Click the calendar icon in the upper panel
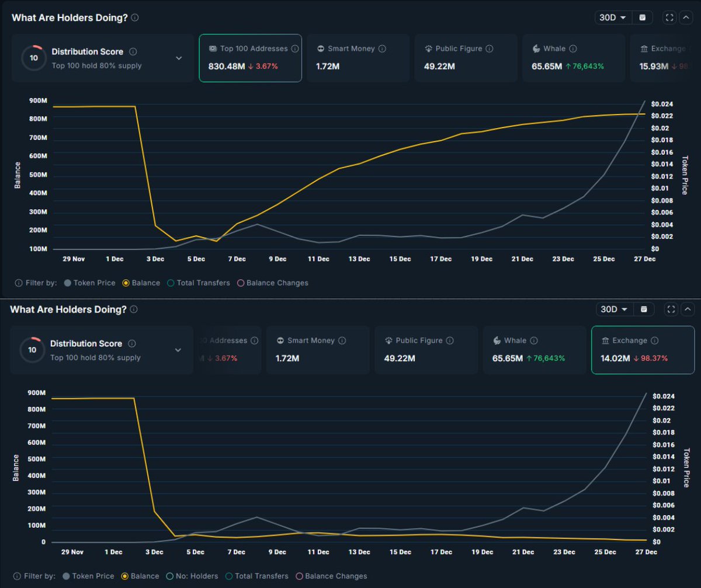 tap(643, 18)
